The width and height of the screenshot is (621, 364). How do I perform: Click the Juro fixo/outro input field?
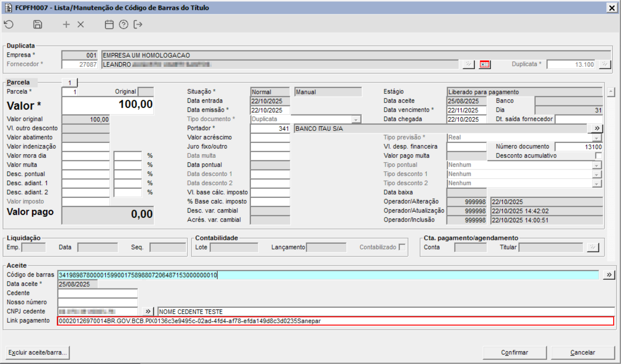point(270,147)
